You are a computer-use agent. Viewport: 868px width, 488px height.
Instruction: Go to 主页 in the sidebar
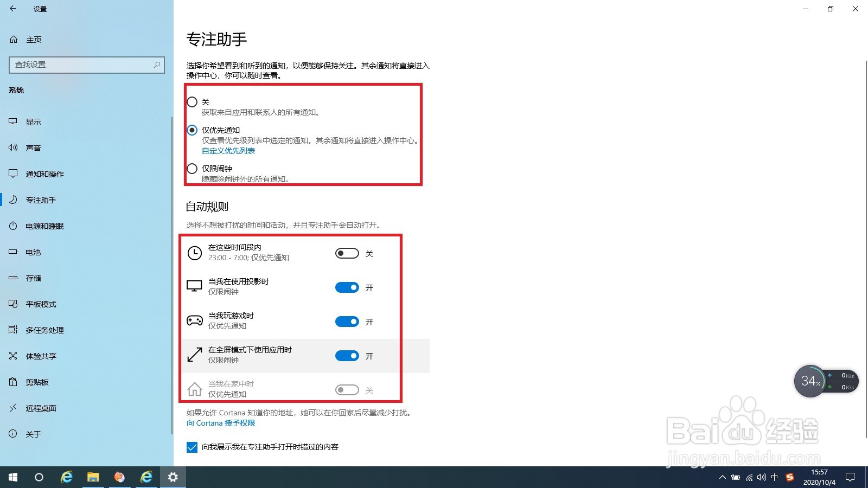point(34,39)
